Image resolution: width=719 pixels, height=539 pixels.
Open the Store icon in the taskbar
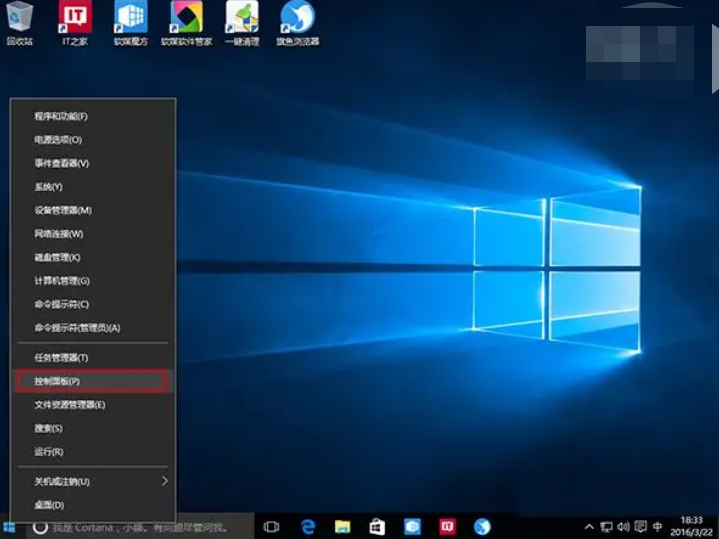click(x=377, y=526)
